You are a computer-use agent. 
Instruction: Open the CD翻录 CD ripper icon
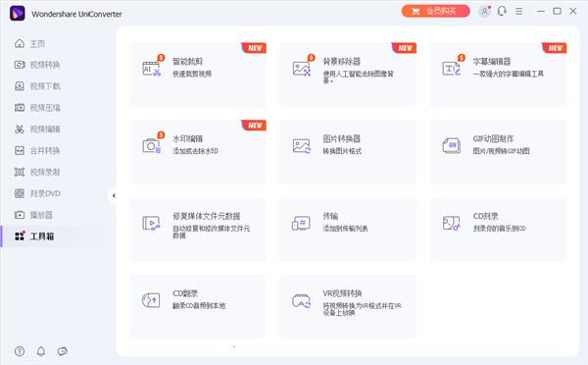[151, 300]
